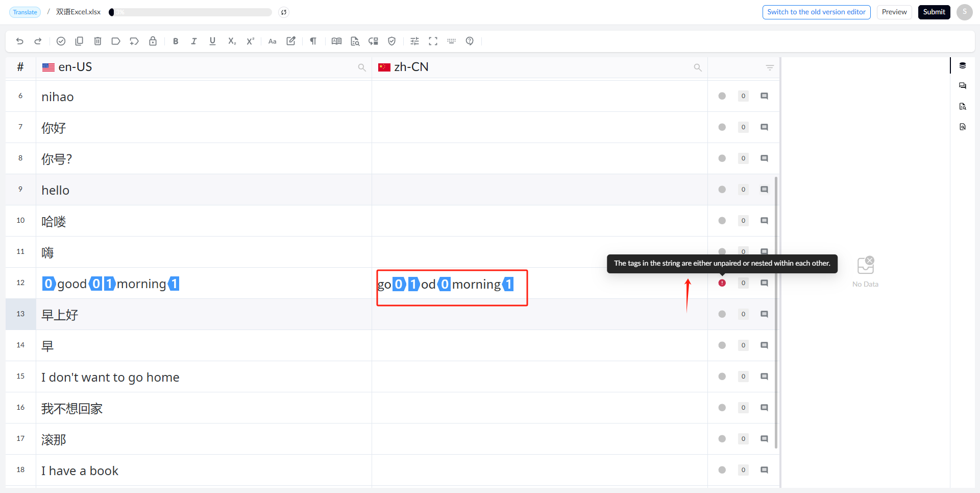Apply subscript formatting
Image resolution: width=980 pixels, height=493 pixels.
pos(232,41)
